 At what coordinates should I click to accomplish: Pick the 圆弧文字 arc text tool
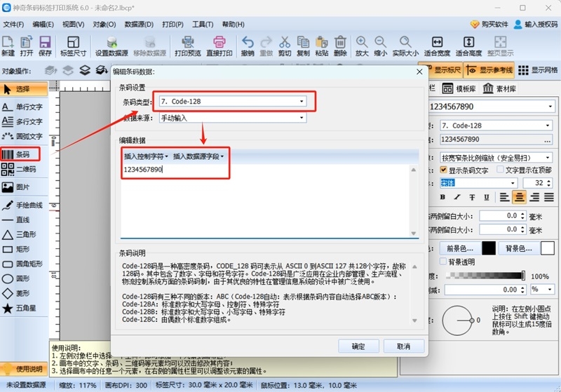tap(22, 136)
